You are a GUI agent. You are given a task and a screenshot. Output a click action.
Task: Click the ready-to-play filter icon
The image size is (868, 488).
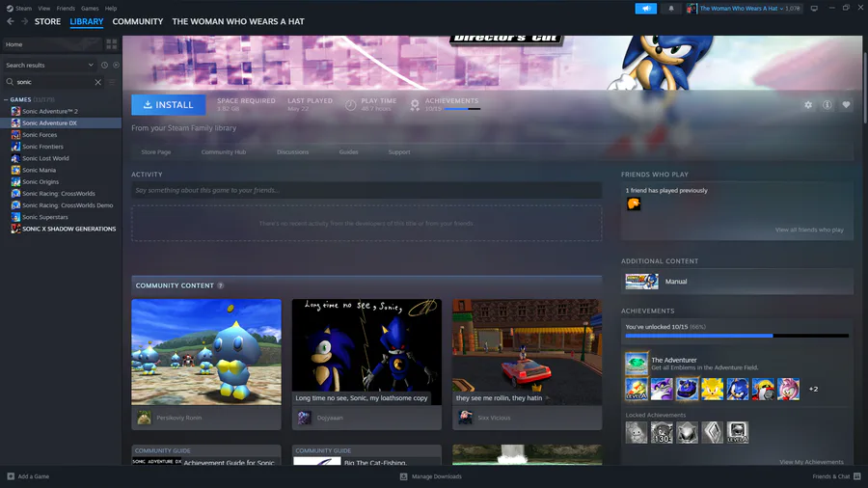[x=116, y=66]
